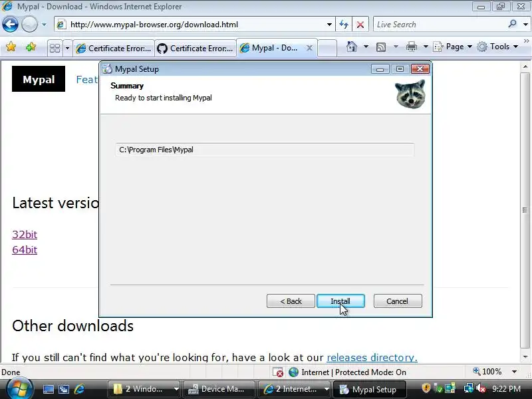Open the Quick Tabs grid icon
532x399 pixels.
pyautogui.click(x=55, y=48)
